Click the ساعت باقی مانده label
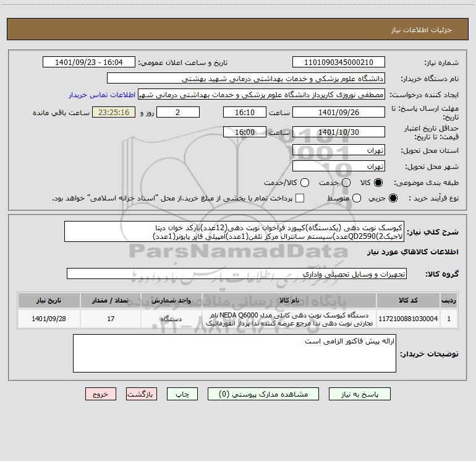Viewport: 476px width, 461px height. pyautogui.click(x=61, y=113)
